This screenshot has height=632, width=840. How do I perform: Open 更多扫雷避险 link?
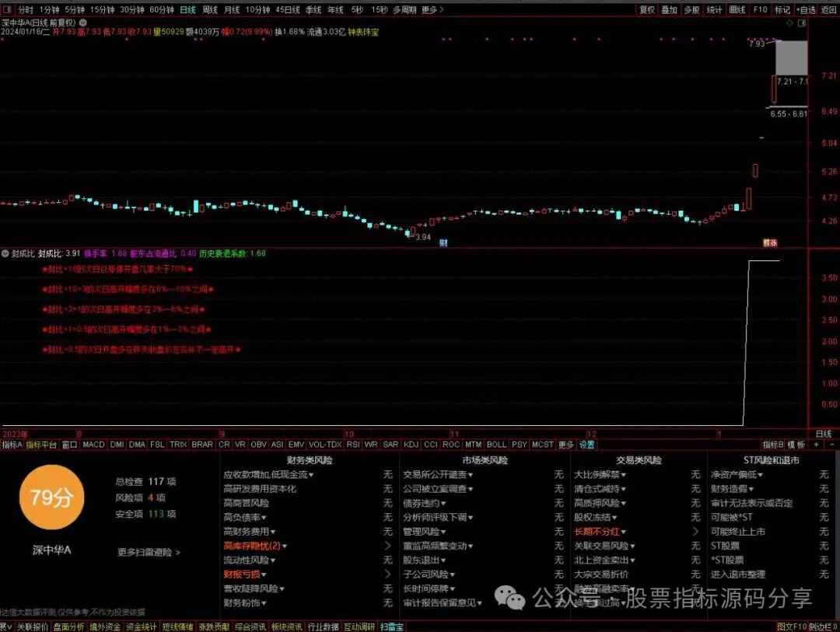pos(149,552)
